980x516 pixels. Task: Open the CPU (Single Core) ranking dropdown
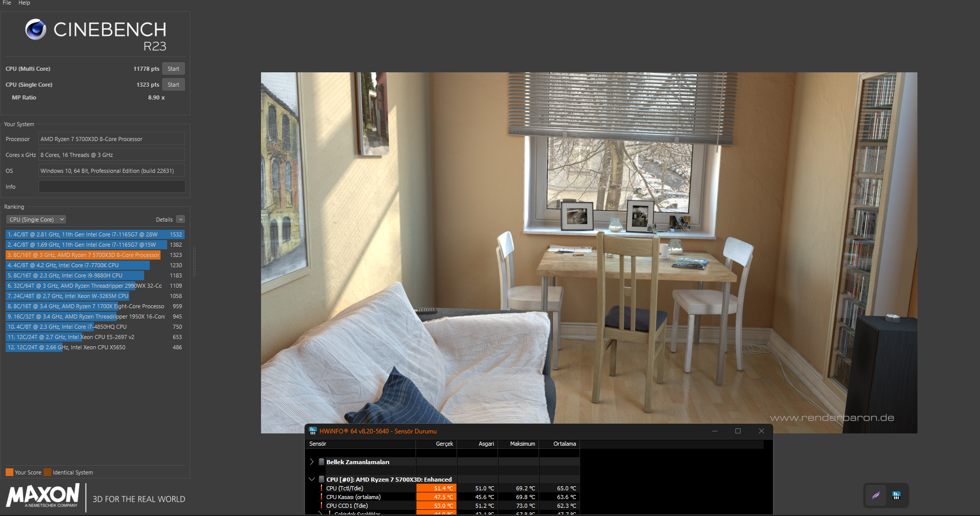coord(36,220)
